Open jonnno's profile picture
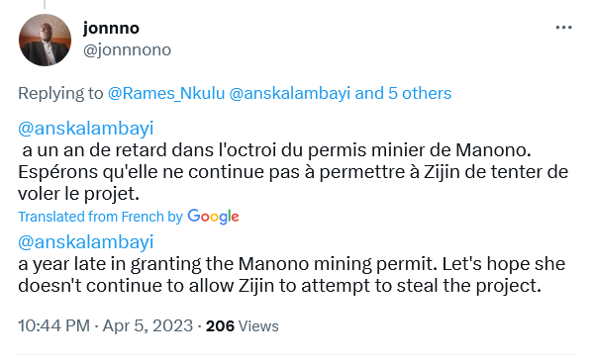592x364 pixels. click(45, 40)
